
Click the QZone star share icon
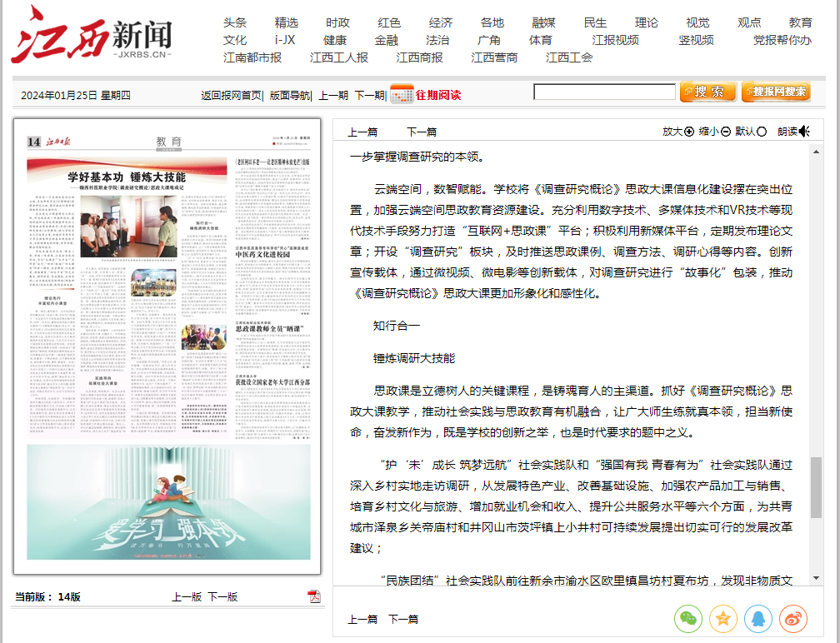click(722, 618)
